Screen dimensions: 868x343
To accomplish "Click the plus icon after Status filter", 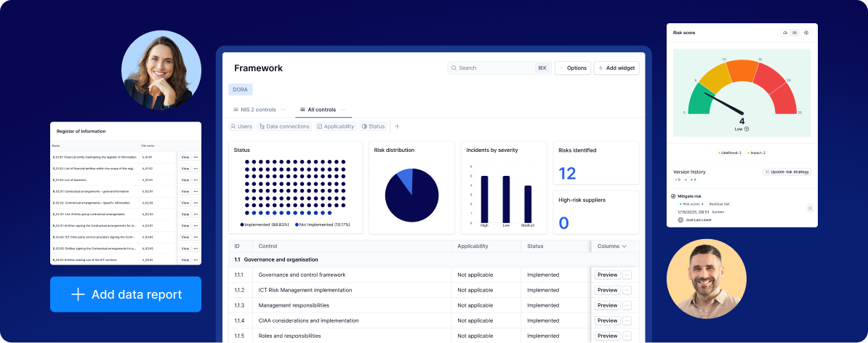I will pyautogui.click(x=397, y=126).
